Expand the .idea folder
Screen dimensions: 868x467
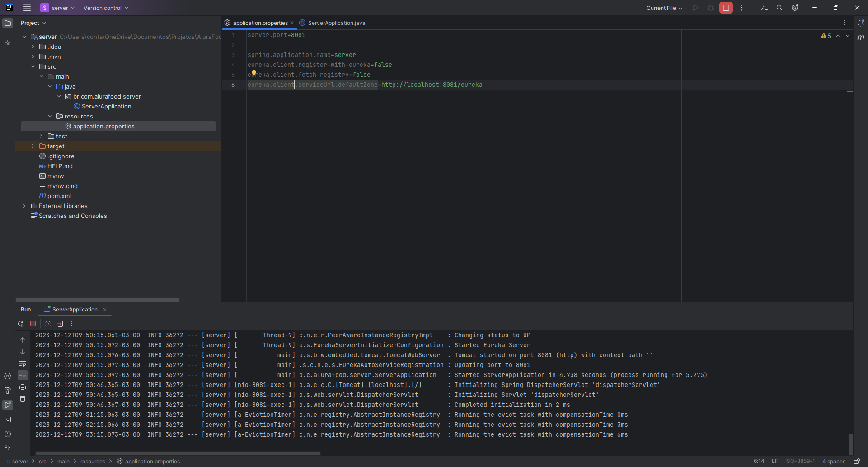click(33, 47)
